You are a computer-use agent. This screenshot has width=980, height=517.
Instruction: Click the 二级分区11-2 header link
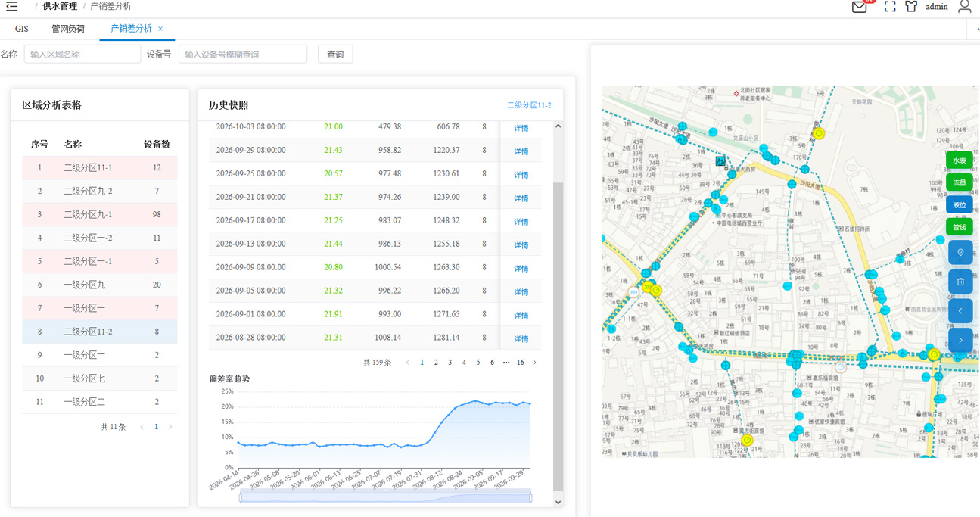tap(529, 105)
